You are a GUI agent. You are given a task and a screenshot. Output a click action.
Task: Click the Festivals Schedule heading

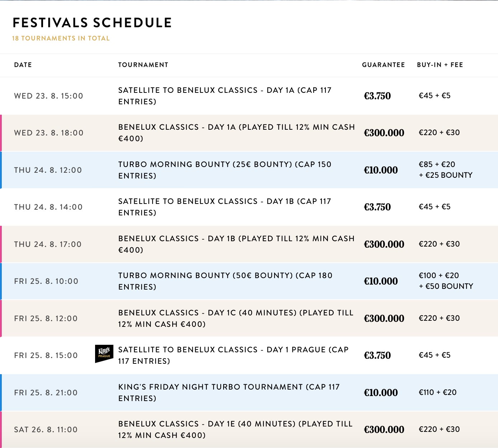tap(92, 23)
